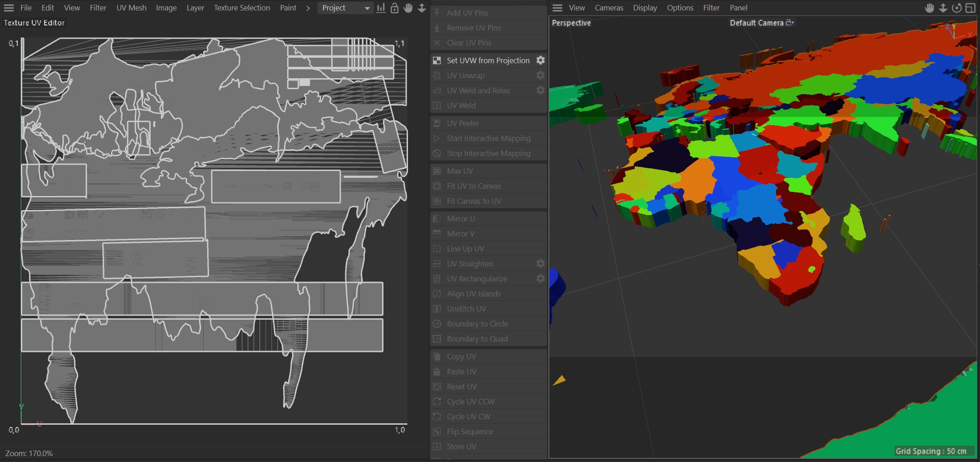Open the Texture Selection menu
The image size is (980, 462).
[242, 8]
